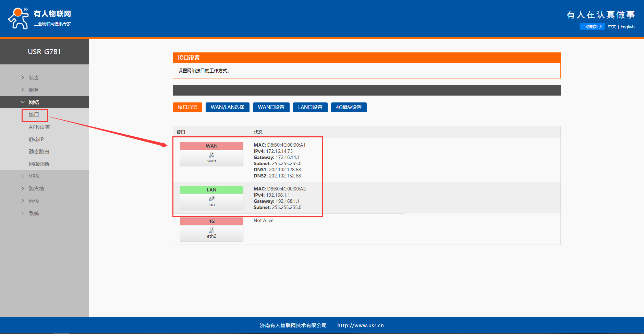The width and height of the screenshot is (644, 334).
Task: Click the eth2 4G interface icon
Action: 211,230
